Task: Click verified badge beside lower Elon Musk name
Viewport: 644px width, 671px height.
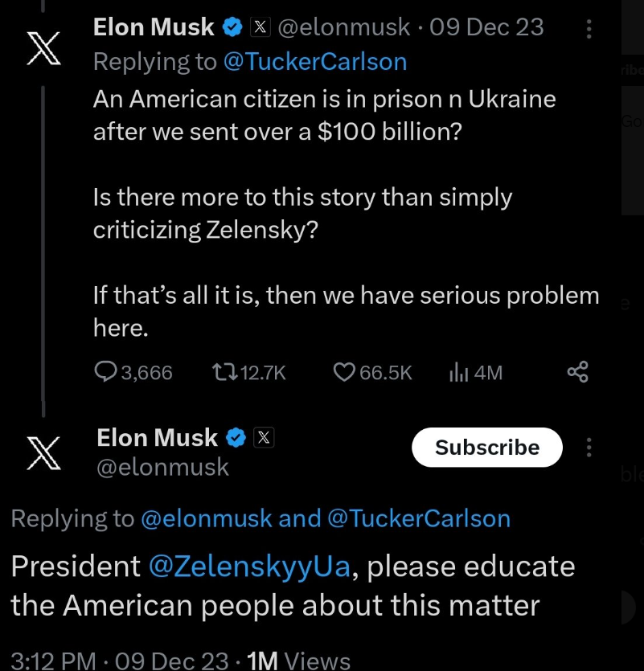Action: tap(235, 438)
